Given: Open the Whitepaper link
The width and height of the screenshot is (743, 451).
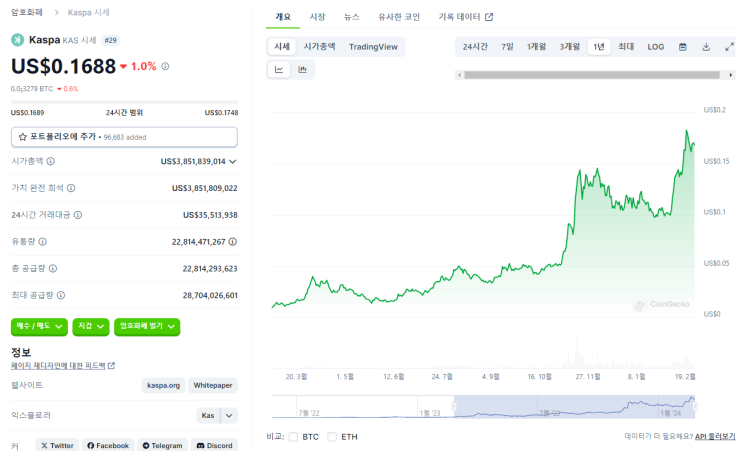Looking at the screenshot, I should click(213, 385).
